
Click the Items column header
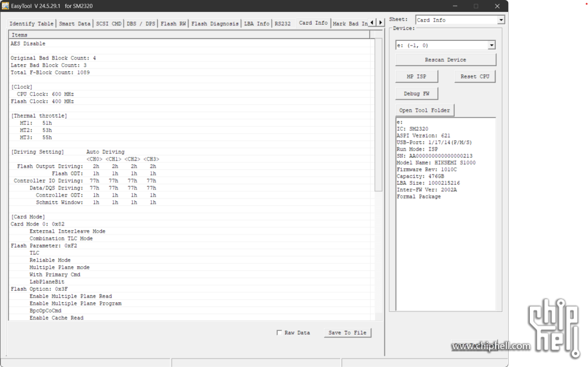[190, 35]
